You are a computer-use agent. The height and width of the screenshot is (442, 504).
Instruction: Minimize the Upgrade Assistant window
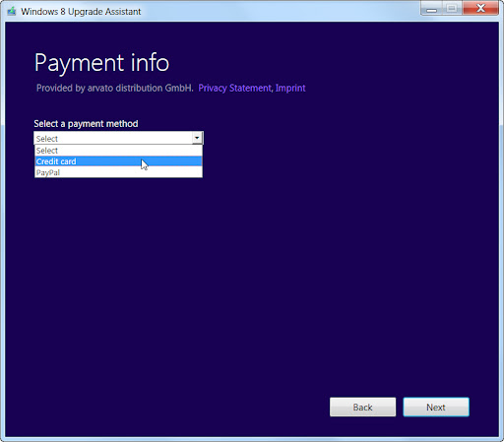pyautogui.click(x=431, y=8)
